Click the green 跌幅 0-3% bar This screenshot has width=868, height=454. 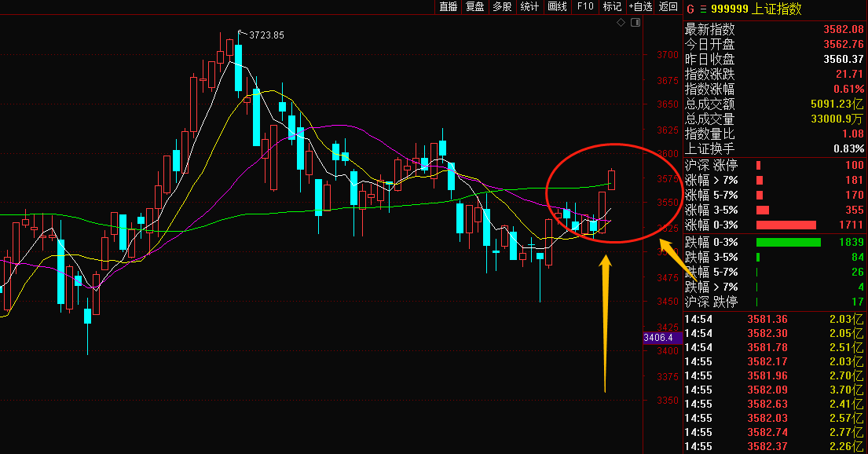(789, 242)
